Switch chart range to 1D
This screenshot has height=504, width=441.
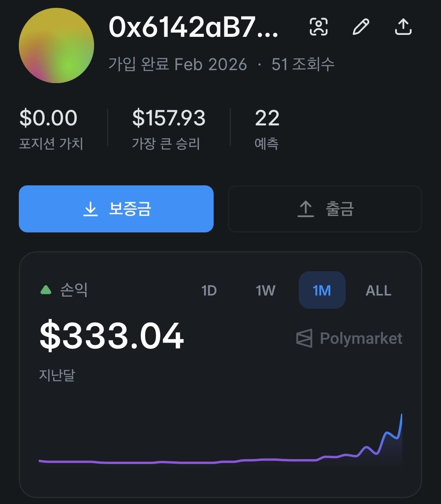tap(209, 290)
